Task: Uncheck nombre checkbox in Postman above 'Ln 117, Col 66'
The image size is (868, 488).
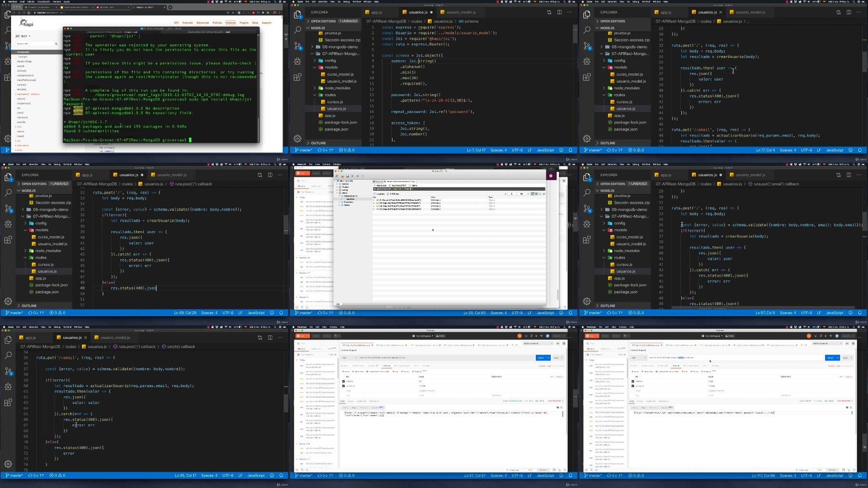Action: click(x=633, y=381)
